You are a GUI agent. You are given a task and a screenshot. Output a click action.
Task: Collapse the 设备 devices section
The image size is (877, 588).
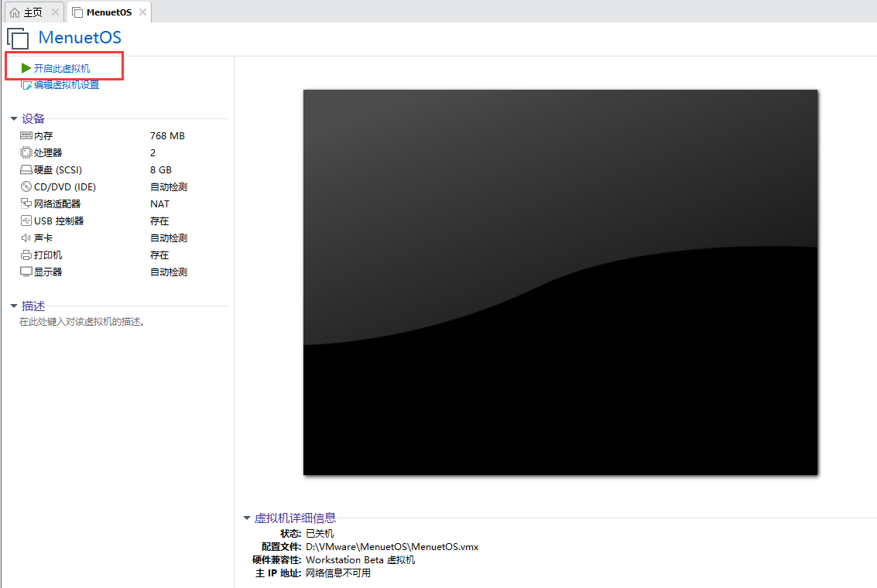coord(14,119)
